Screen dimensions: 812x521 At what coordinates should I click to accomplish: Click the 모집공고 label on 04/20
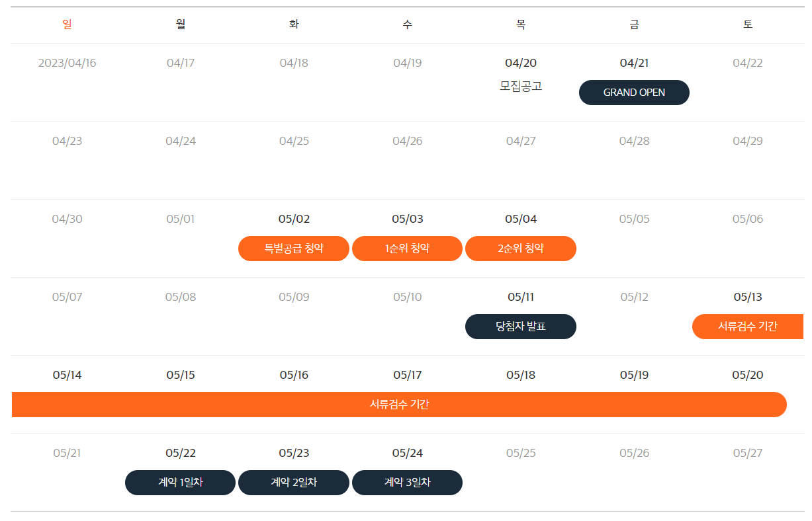pos(520,86)
